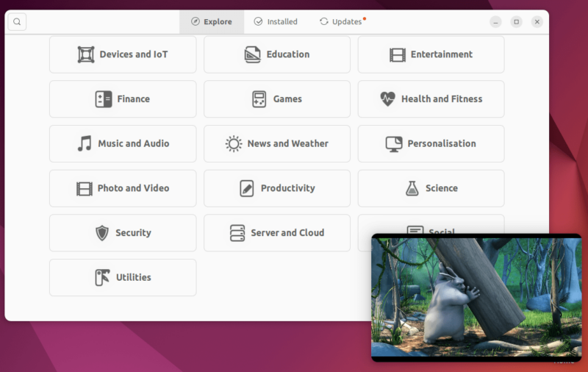Click the Security shield icon
Image resolution: width=588 pixels, height=372 pixels.
tap(102, 233)
